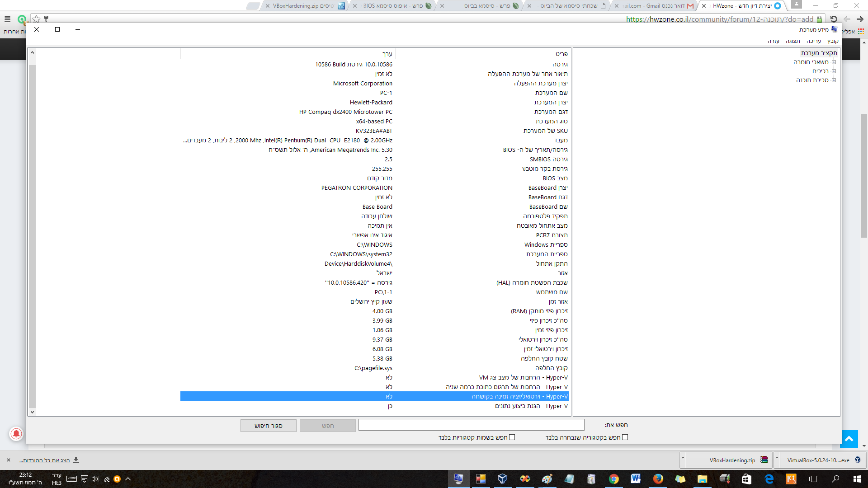Open VirtualBox from taskbar

pyautogui.click(x=502, y=479)
